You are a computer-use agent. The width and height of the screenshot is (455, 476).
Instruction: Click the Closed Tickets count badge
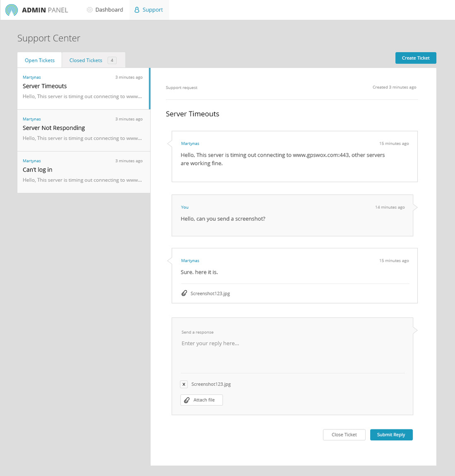click(x=112, y=60)
